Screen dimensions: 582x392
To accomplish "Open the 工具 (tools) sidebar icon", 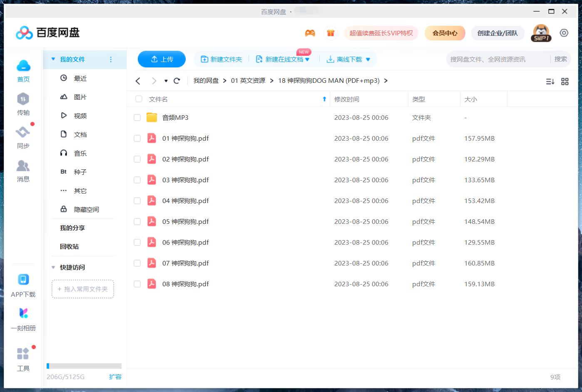I will click(23, 353).
